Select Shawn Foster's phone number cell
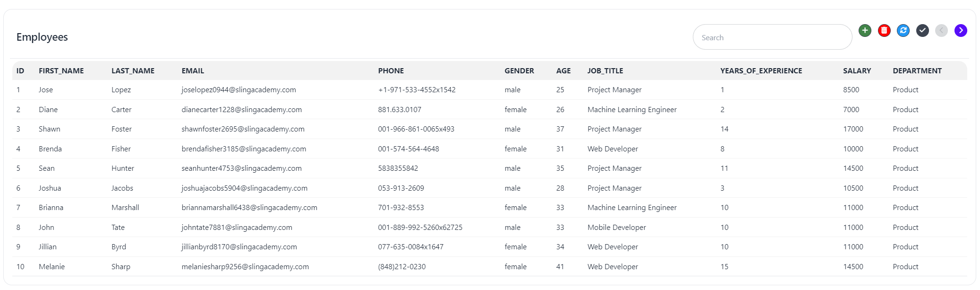980x290 pixels. (x=416, y=129)
